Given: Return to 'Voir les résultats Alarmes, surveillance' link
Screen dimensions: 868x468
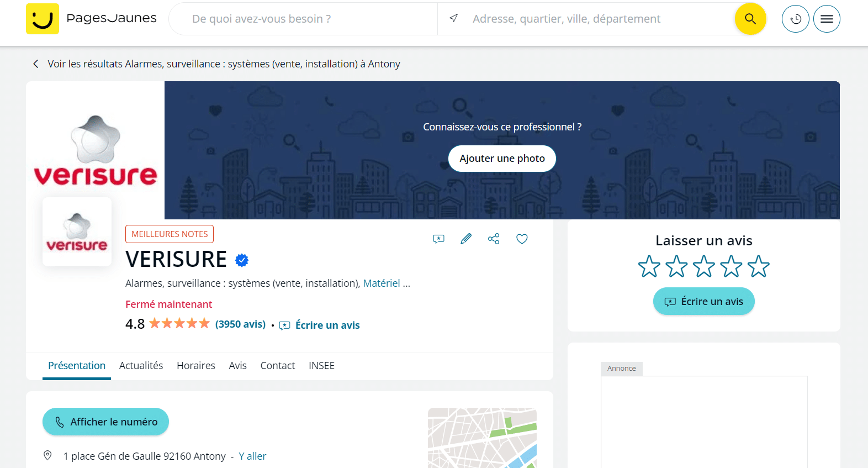Looking at the screenshot, I should [x=224, y=64].
